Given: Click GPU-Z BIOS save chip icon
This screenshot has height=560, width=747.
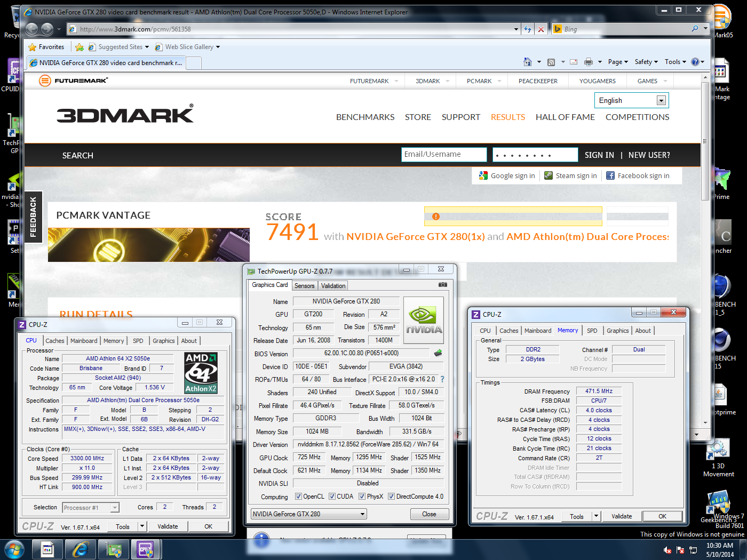Looking at the screenshot, I should [x=438, y=353].
